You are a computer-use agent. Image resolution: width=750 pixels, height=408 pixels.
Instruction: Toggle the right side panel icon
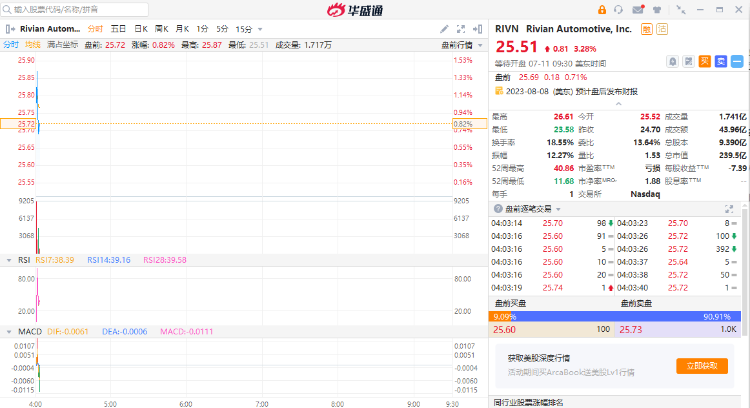[477, 29]
